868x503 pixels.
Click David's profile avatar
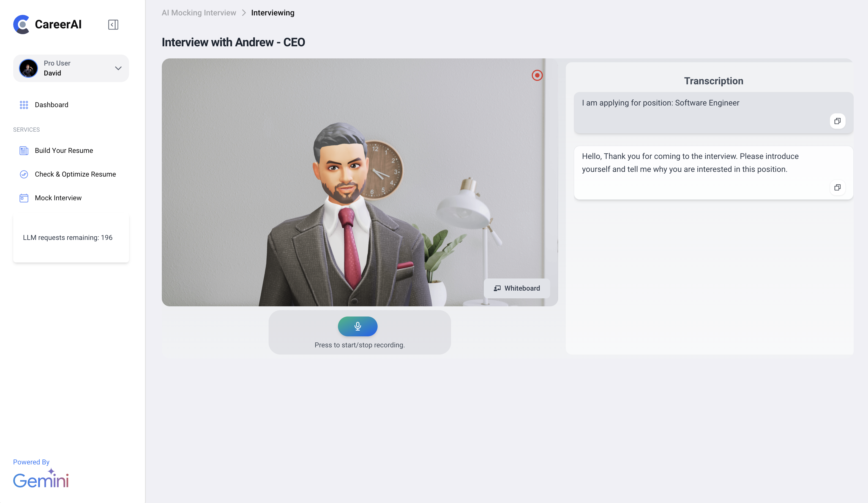29,68
